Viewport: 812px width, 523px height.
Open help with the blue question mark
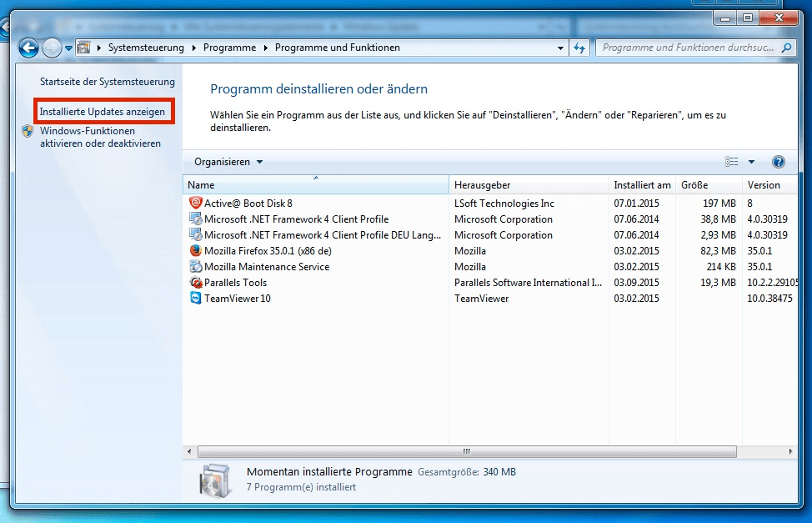click(779, 162)
